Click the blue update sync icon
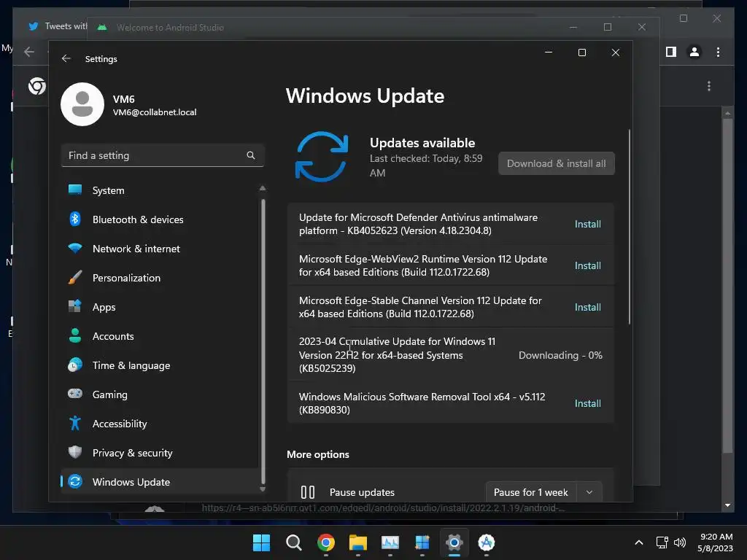 [322, 157]
